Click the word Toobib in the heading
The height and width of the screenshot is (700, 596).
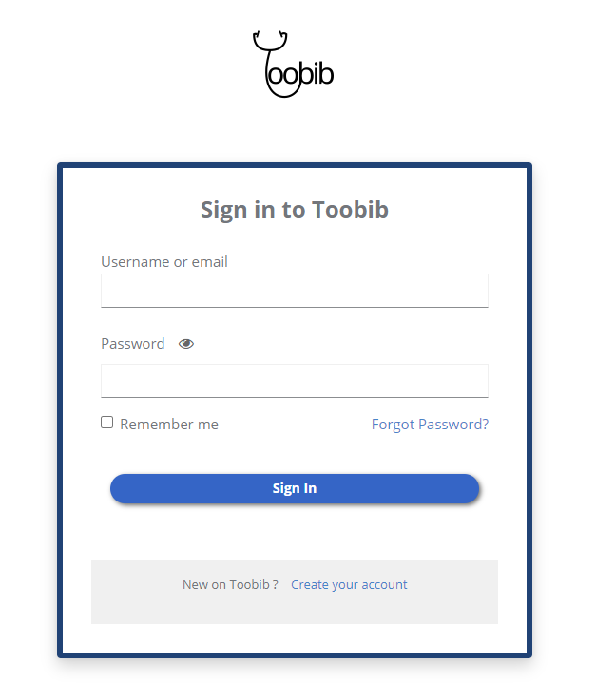coord(350,210)
